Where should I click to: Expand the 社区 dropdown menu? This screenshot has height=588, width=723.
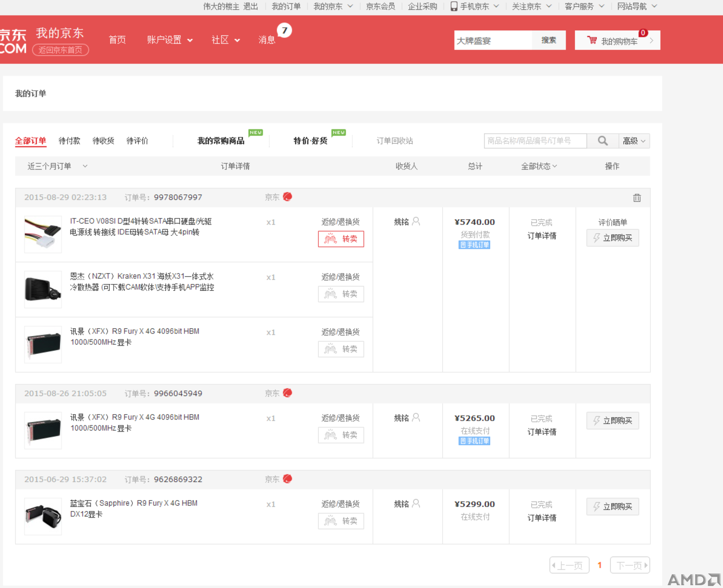pos(226,40)
